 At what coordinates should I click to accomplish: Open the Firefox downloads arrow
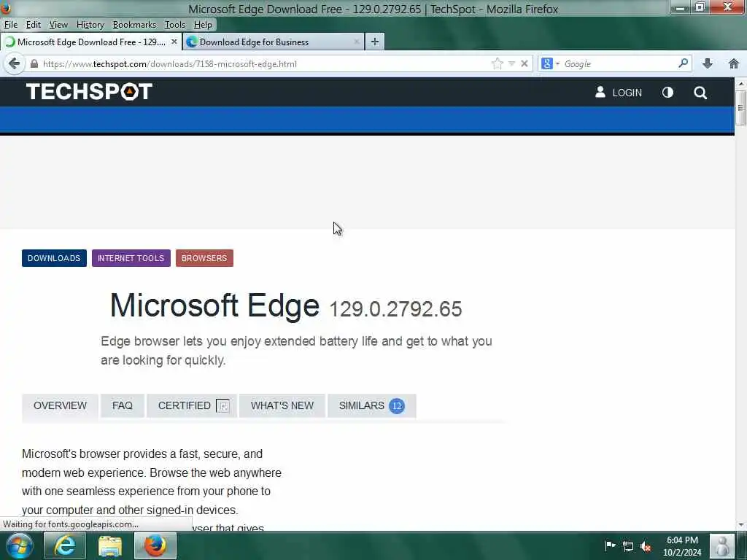click(x=708, y=63)
